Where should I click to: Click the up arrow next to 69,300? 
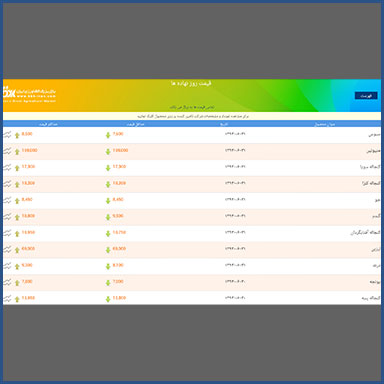click(17, 250)
